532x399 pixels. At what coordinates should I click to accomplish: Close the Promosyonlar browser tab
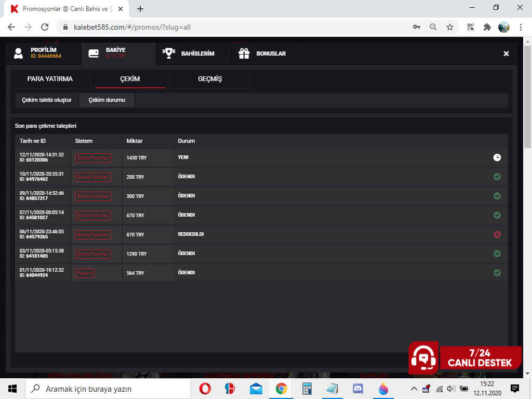coord(121,9)
